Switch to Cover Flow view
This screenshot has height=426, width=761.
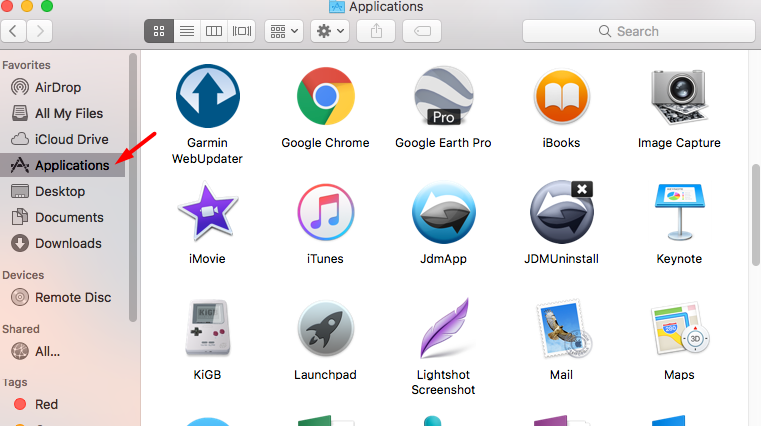point(242,32)
